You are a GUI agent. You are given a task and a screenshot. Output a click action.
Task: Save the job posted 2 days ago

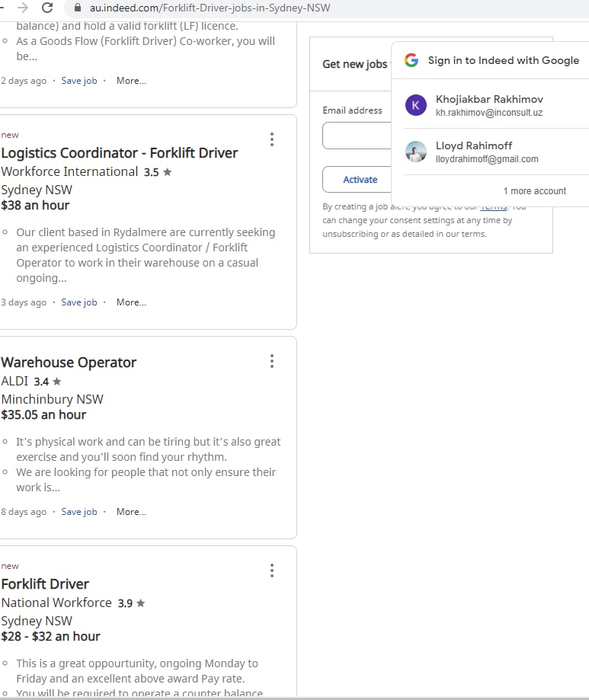tap(79, 81)
